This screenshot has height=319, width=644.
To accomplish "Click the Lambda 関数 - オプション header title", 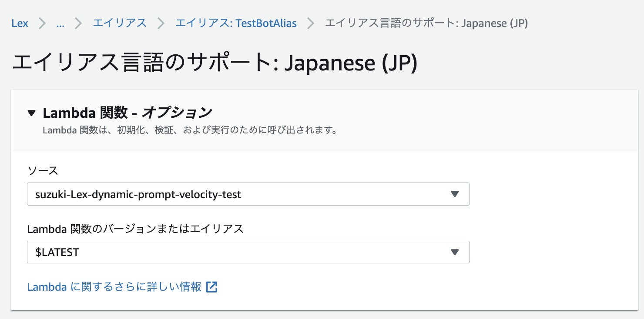I will (x=127, y=113).
